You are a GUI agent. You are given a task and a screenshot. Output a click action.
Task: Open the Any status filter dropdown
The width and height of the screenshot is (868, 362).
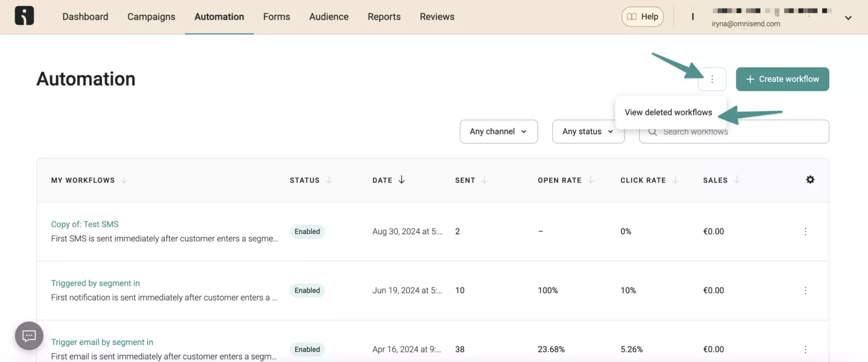[x=588, y=132]
